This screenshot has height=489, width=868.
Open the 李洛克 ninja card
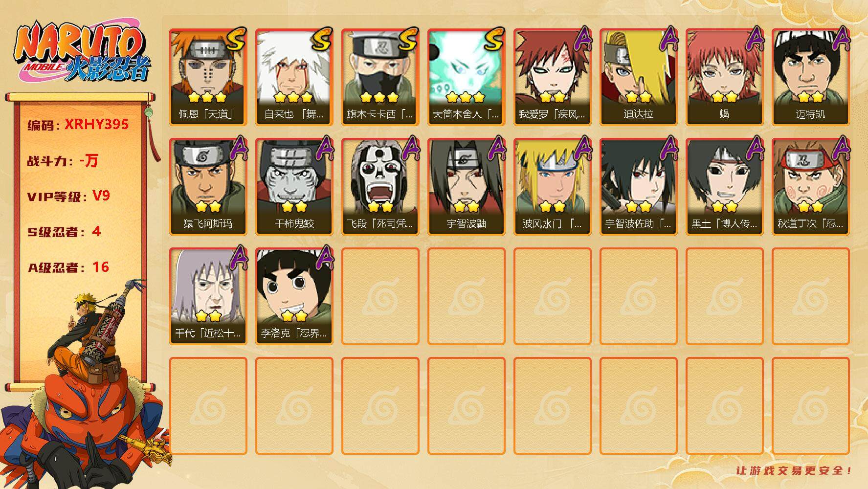tap(294, 296)
